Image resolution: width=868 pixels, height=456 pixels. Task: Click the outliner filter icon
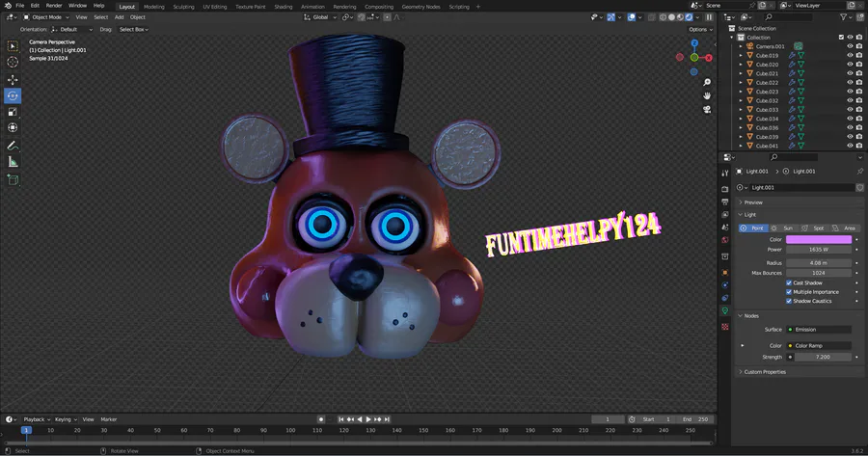pos(844,17)
